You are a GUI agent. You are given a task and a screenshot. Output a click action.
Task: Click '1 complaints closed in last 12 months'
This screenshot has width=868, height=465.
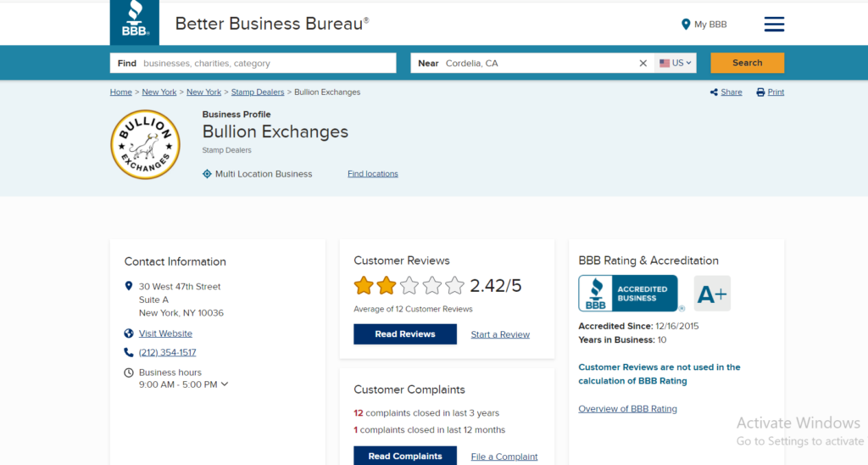[430, 429]
